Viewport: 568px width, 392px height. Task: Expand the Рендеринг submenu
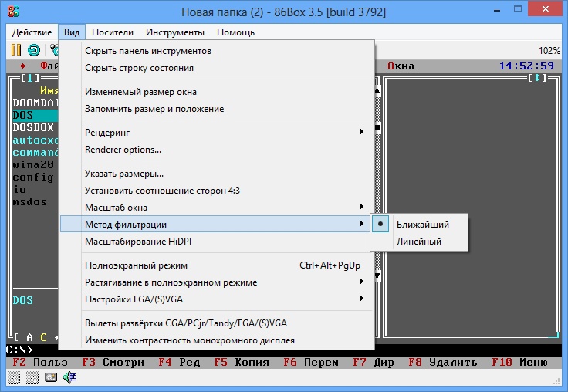pos(217,133)
